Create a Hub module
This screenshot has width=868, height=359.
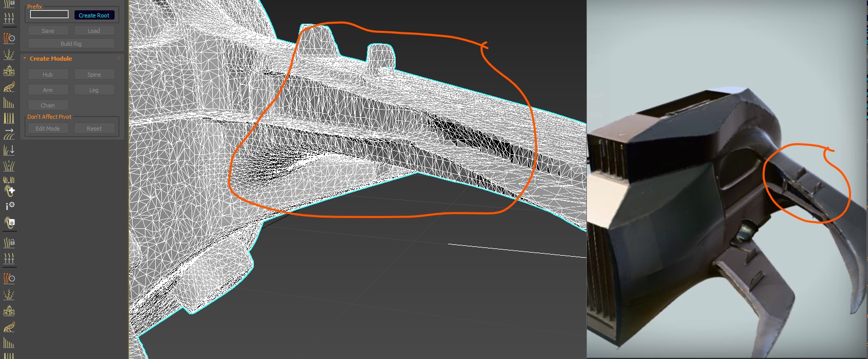pyautogui.click(x=48, y=75)
